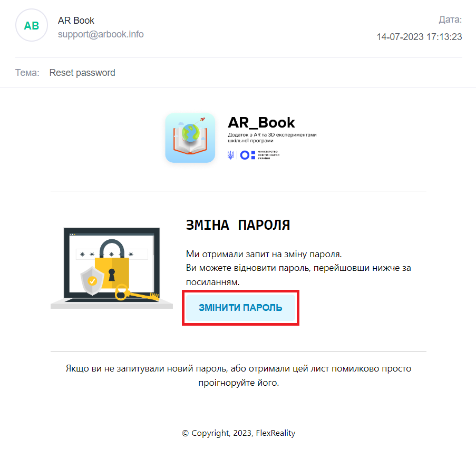Click the date 14-07-2023 17:13:23
476x459 pixels.
419,37
